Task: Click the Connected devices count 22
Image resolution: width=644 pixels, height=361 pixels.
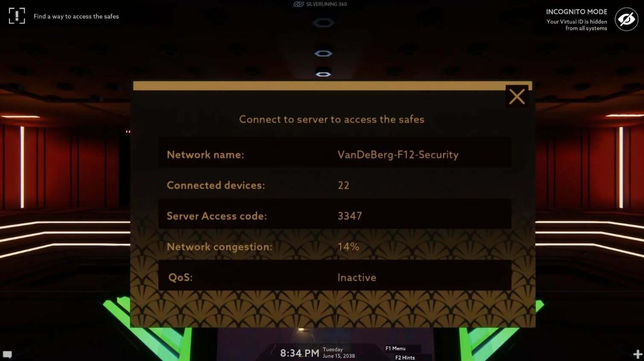Action: [x=343, y=185]
